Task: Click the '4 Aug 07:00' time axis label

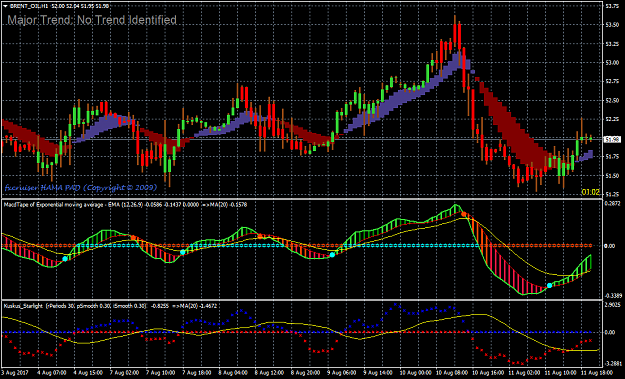Action: pyautogui.click(x=52, y=373)
